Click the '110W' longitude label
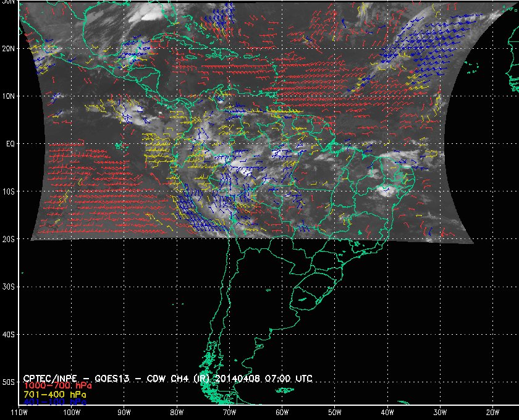 coord(19,413)
